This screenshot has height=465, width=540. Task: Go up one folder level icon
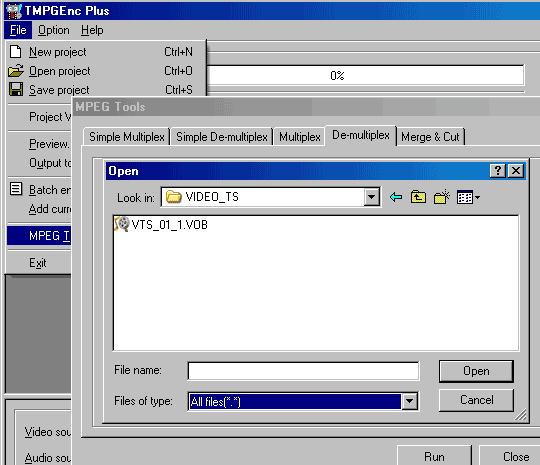click(x=418, y=197)
